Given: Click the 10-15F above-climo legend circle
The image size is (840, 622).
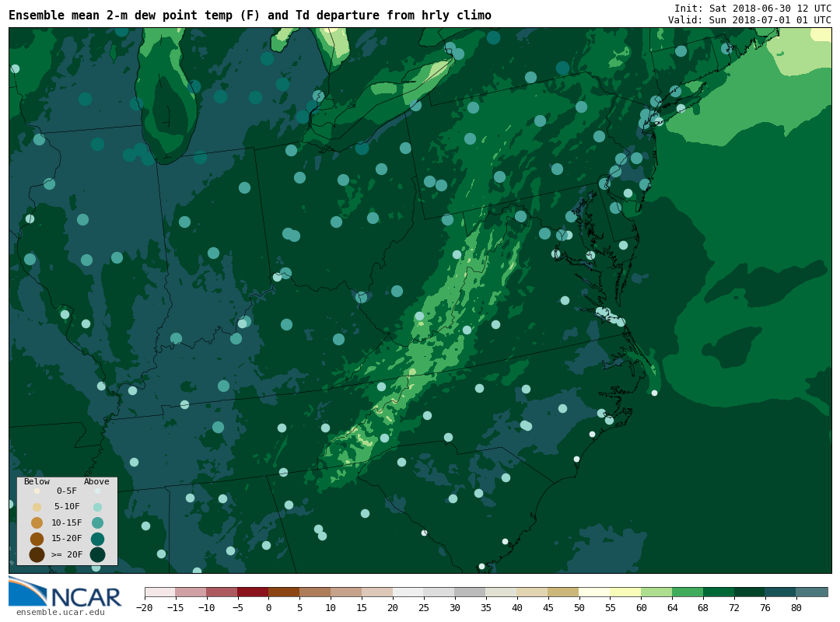Looking at the screenshot, I should 97,522.
